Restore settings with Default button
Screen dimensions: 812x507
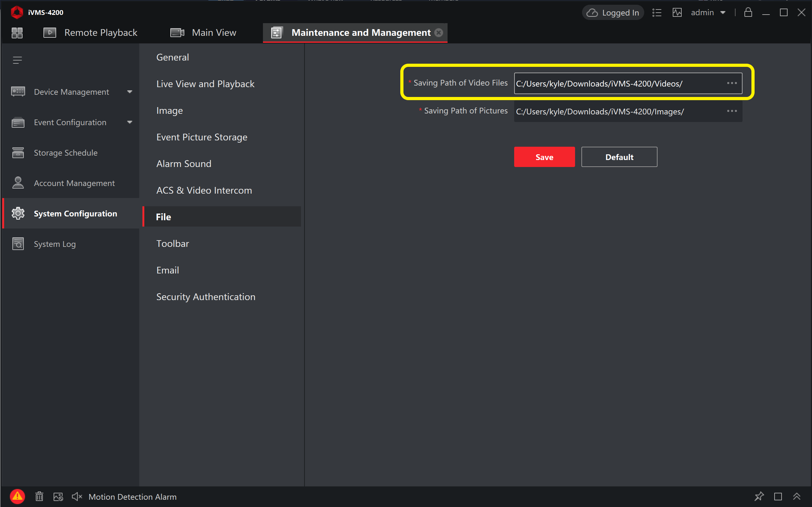pos(619,157)
